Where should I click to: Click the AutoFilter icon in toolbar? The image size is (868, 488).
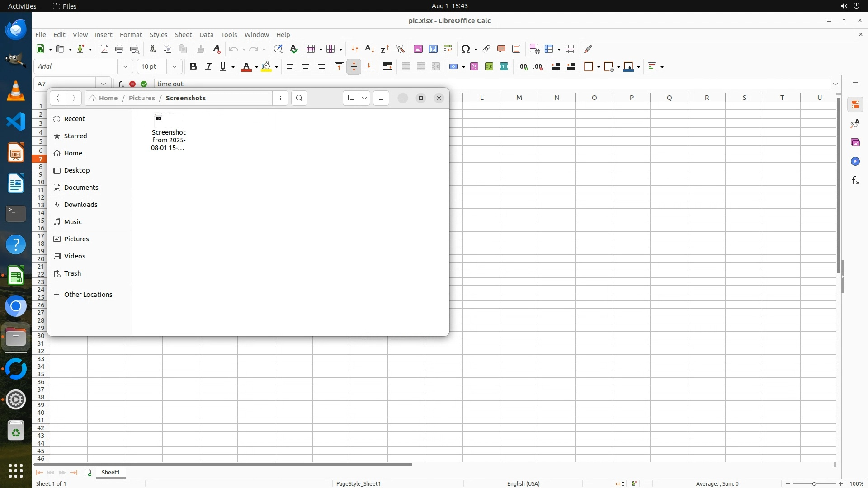click(400, 49)
